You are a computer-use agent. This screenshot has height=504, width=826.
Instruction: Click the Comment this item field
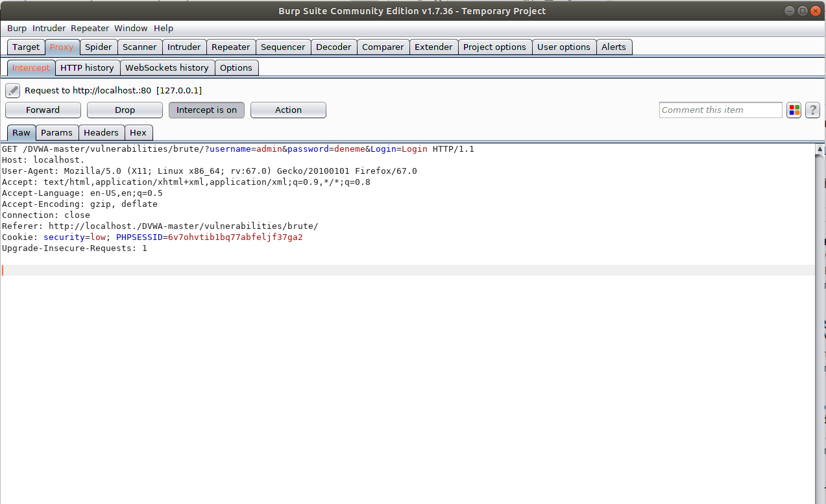[x=721, y=110]
